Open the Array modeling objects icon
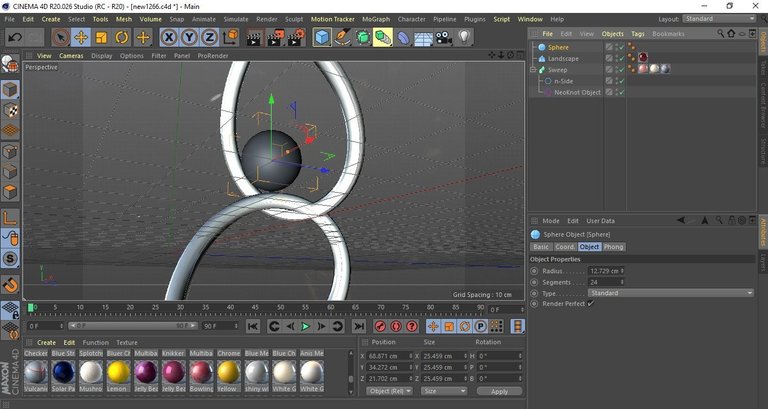 click(383, 37)
